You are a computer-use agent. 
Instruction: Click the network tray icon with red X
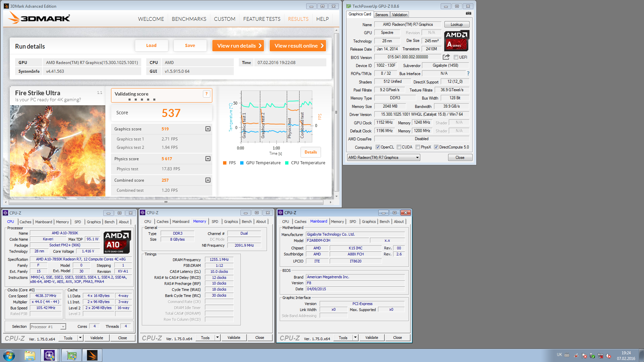(600, 356)
